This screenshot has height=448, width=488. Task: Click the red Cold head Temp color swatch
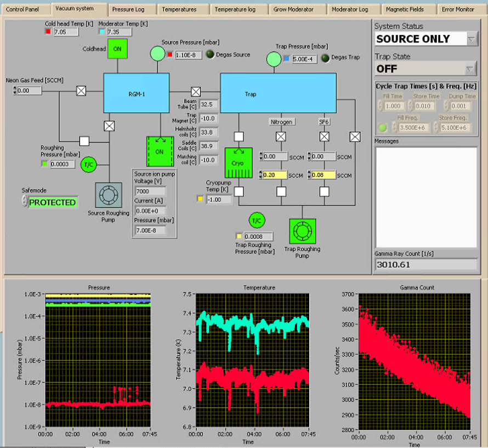coord(48,32)
